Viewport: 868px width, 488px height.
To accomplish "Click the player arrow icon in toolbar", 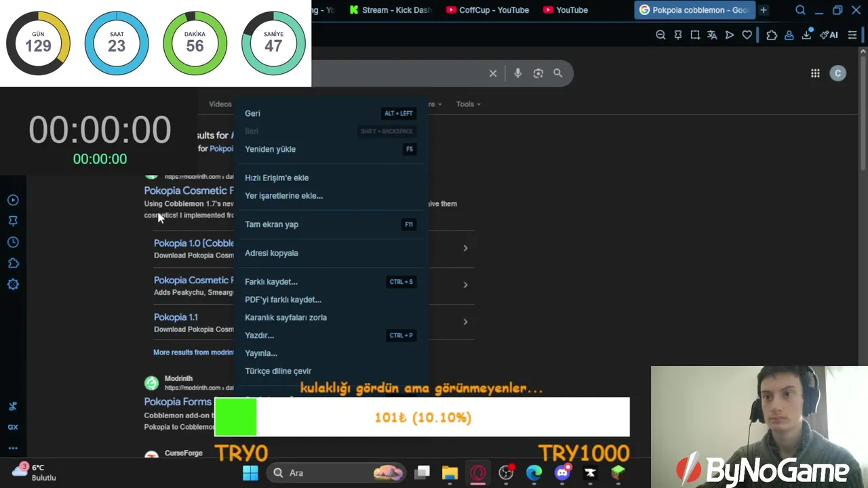I will click(x=730, y=35).
